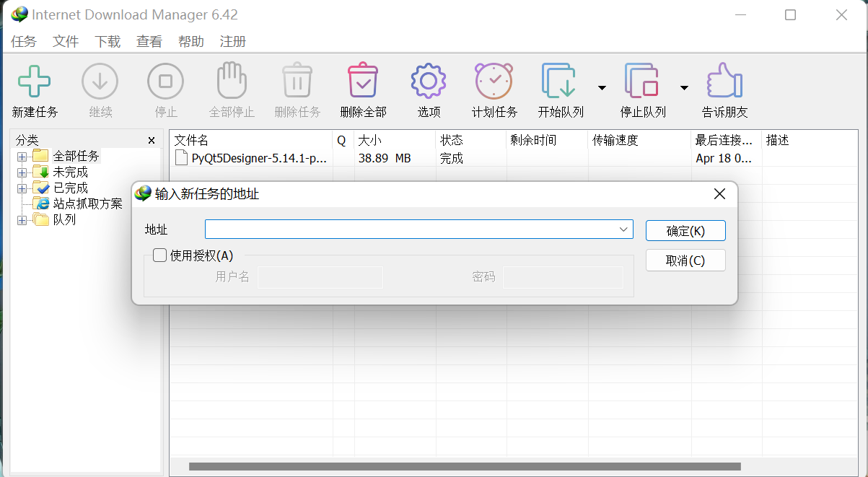Click the 全部停止 hand icon
Viewport: 868px width, 477px height.
coord(232,80)
